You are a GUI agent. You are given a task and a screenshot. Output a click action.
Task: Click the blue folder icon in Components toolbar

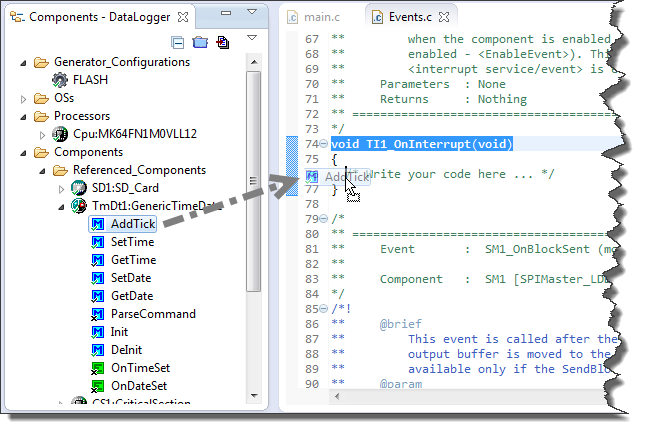tap(200, 42)
